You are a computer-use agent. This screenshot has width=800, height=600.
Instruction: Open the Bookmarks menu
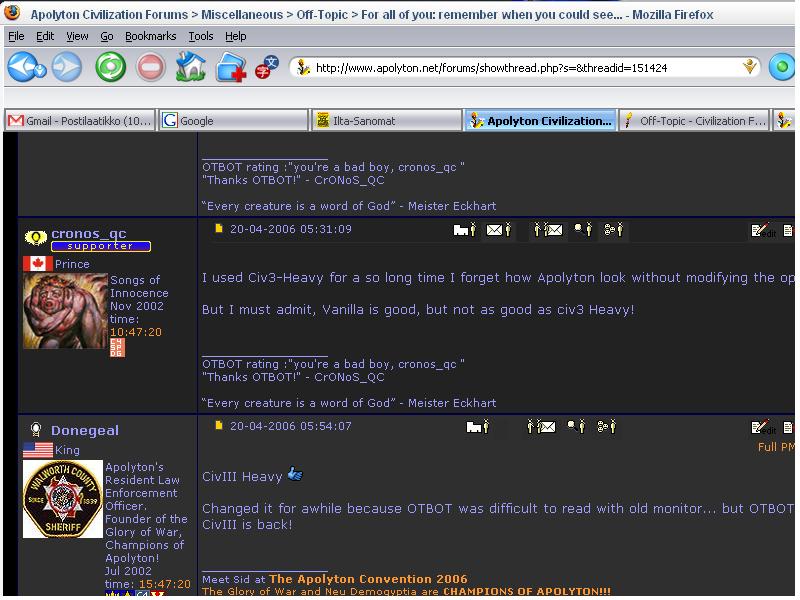(x=150, y=36)
